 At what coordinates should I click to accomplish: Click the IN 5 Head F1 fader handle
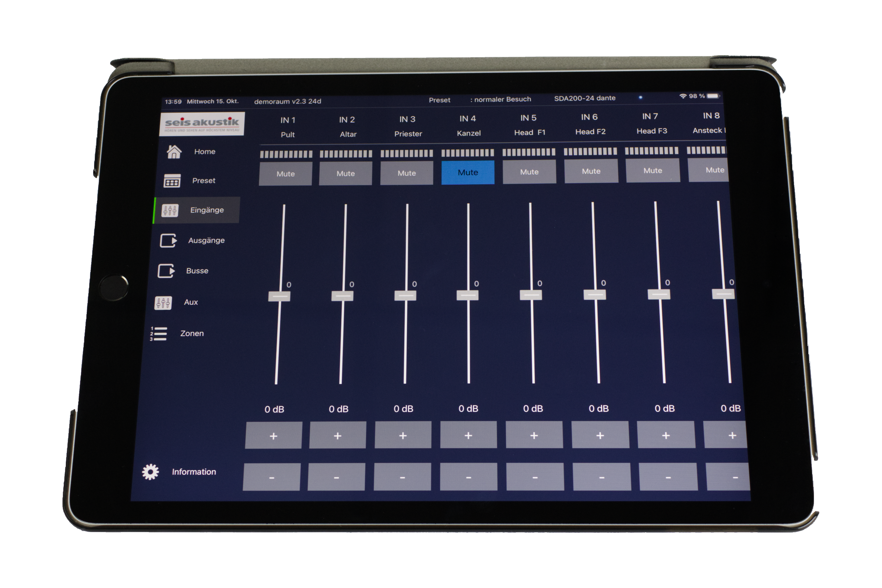(531, 295)
